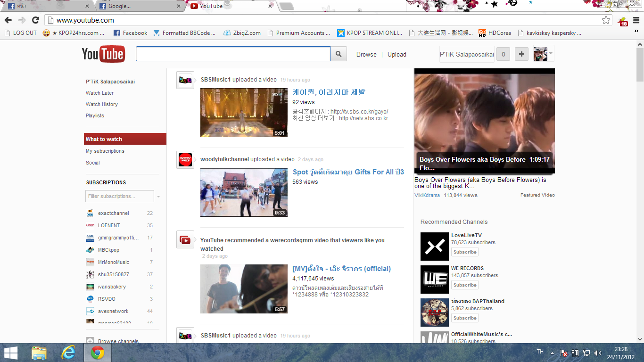Click the Browse link in header
644x362 pixels.
366,54
